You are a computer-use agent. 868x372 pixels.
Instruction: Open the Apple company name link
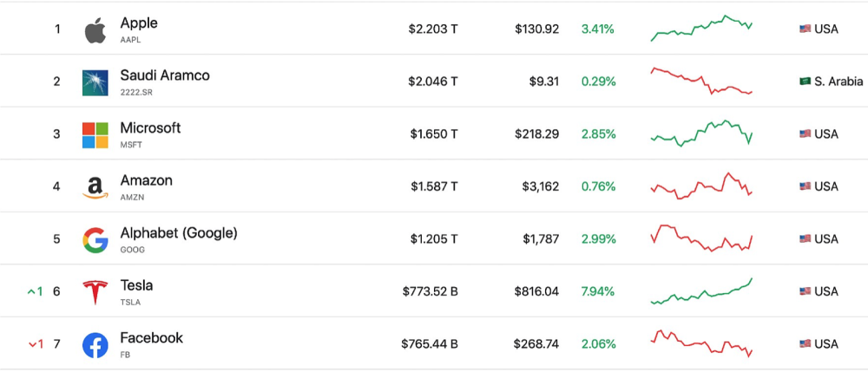pos(139,23)
